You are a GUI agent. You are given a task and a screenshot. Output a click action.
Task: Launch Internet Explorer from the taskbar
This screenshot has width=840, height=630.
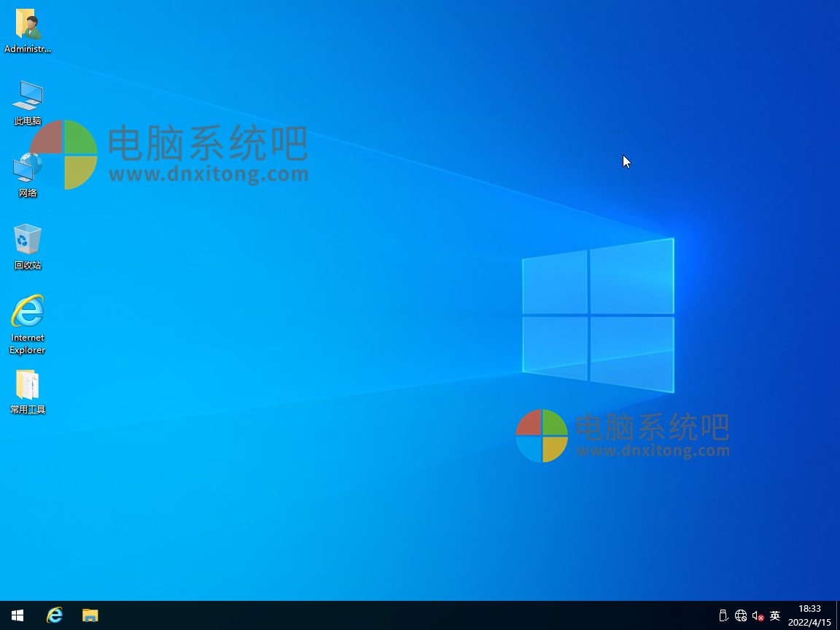click(54, 615)
